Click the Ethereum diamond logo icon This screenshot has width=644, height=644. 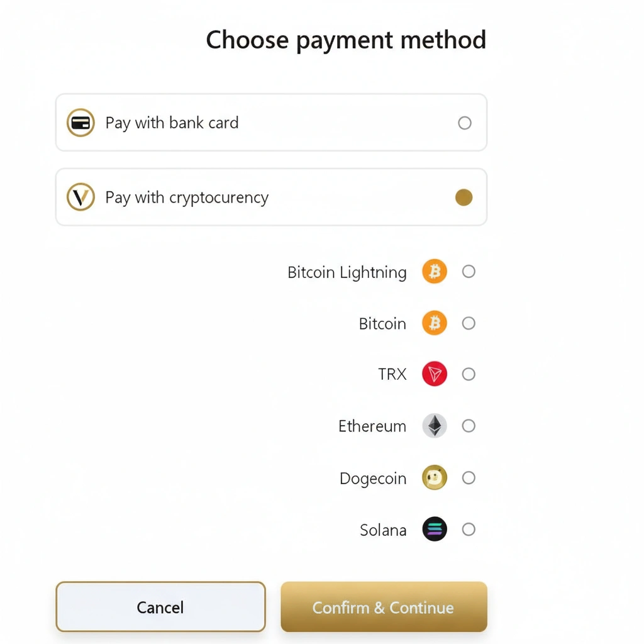click(434, 426)
